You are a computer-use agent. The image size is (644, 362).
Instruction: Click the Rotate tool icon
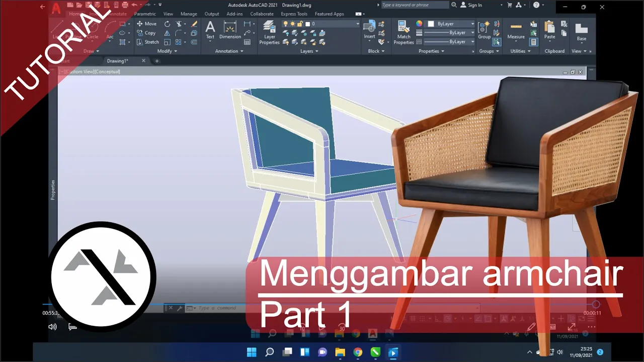point(167,24)
